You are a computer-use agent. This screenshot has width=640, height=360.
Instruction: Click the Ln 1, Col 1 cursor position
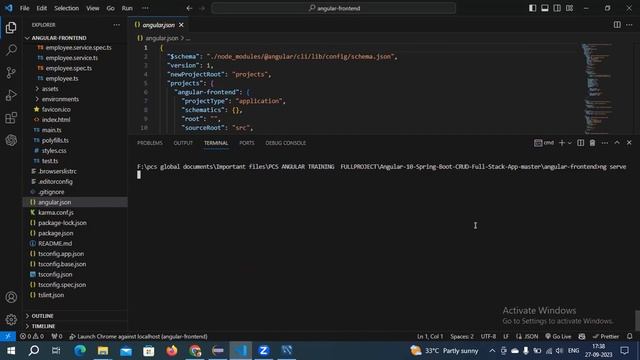(x=430, y=336)
